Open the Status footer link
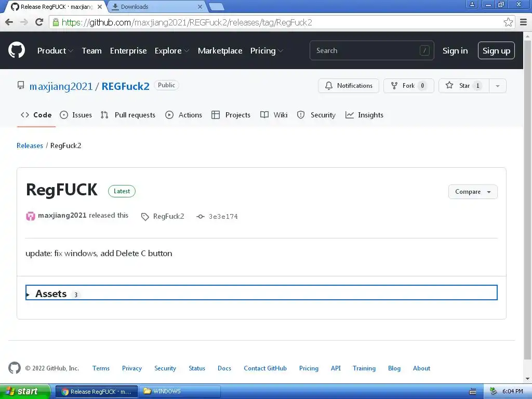Screen dimensions: 532x399 point(197,368)
